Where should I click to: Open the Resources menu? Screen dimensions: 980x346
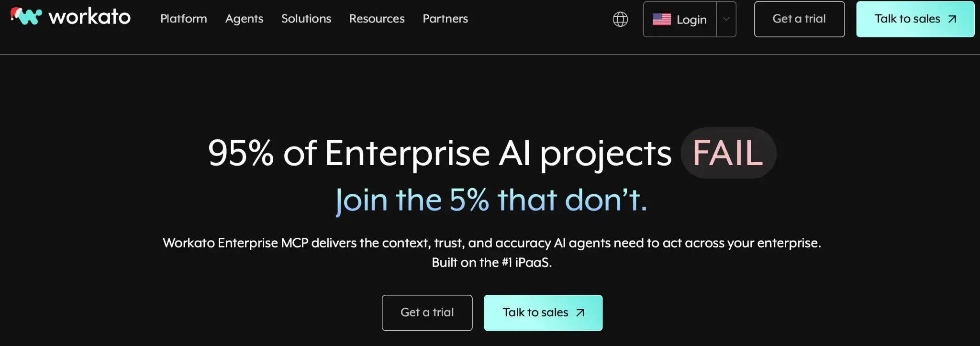point(377,19)
